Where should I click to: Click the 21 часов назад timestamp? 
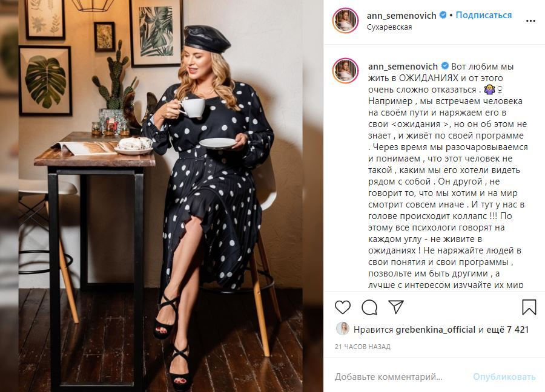pyautogui.click(x=363, y=347)
